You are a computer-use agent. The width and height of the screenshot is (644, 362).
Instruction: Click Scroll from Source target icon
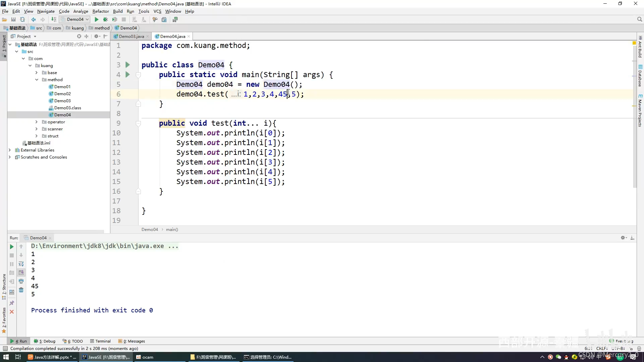pyautogui.click(x=79, y=36)
